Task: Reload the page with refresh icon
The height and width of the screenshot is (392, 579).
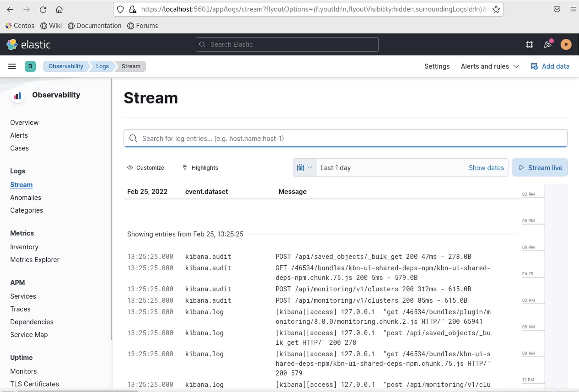Action: [43, 9]
